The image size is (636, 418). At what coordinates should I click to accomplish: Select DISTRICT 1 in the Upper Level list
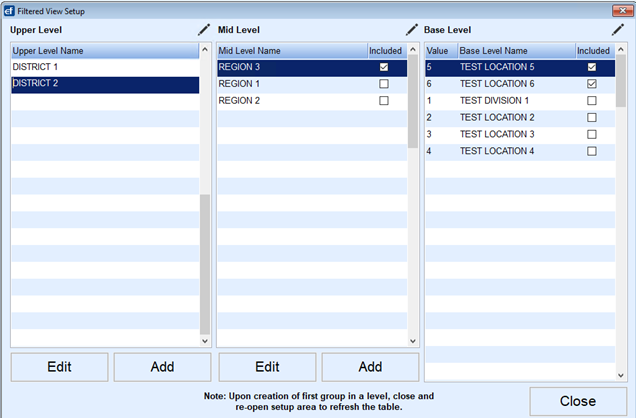104,68
